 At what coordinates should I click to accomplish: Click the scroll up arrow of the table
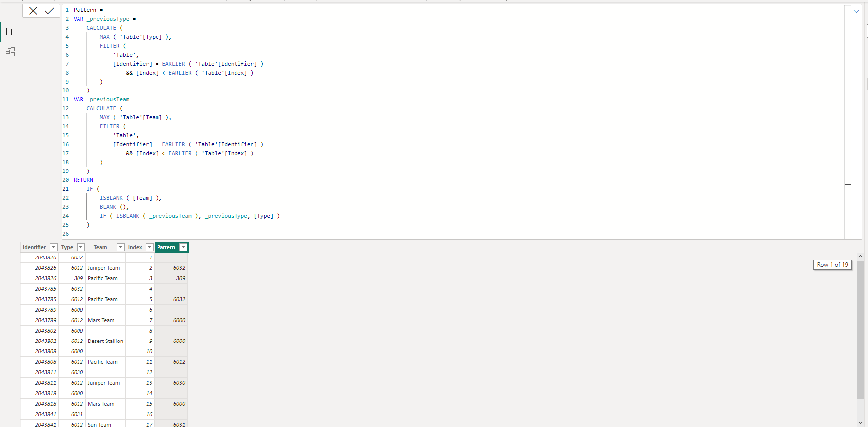point(860,256)
